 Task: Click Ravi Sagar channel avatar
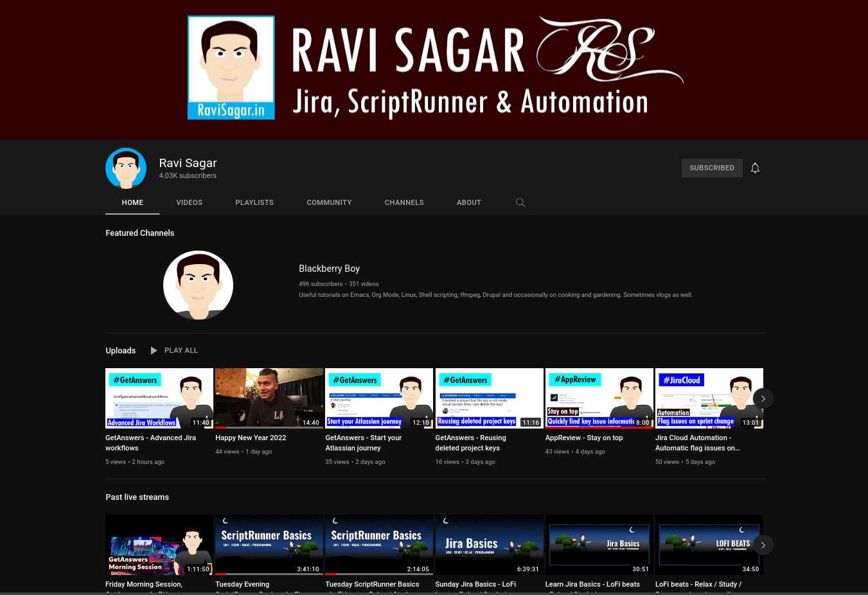(126, 168)
